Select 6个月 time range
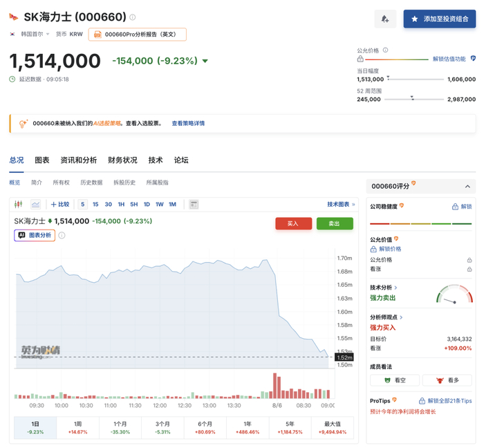Screen dimensions: 484x448 click(x=205, y=428)
